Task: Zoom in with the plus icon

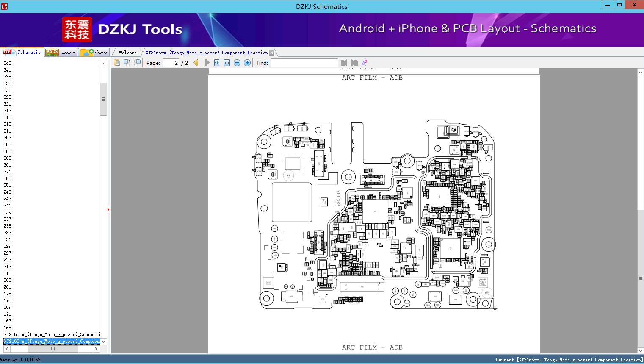Action: (247, 63)
